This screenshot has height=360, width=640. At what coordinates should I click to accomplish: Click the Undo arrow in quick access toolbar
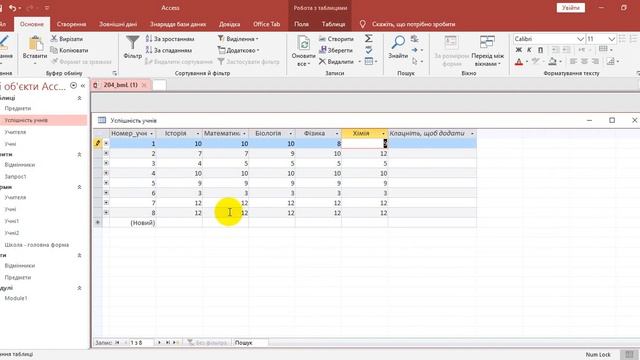13,8
